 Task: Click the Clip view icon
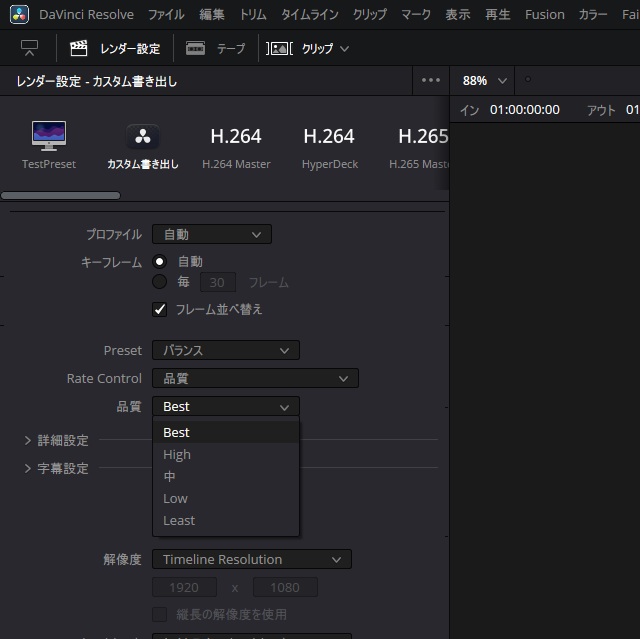tap(279, 48)
